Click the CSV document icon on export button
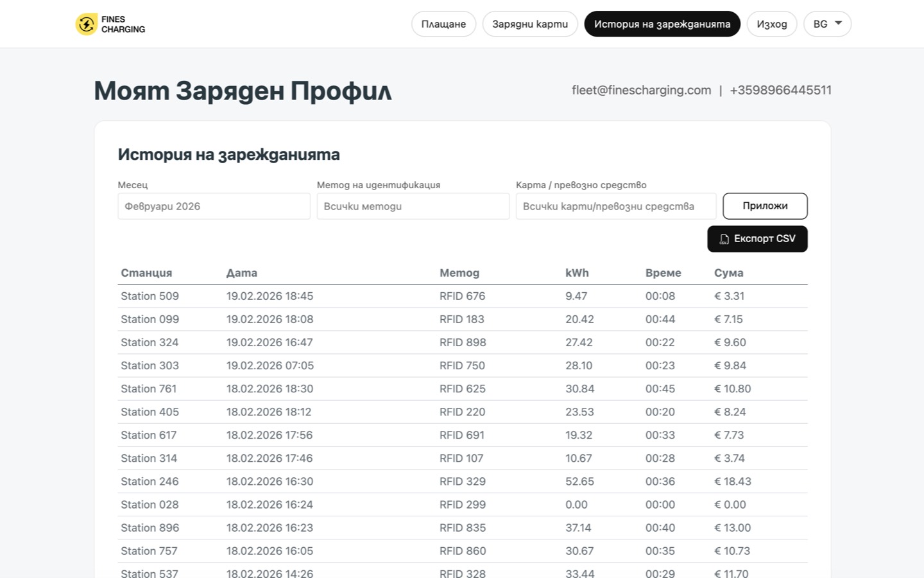 (x=724, y=239)
